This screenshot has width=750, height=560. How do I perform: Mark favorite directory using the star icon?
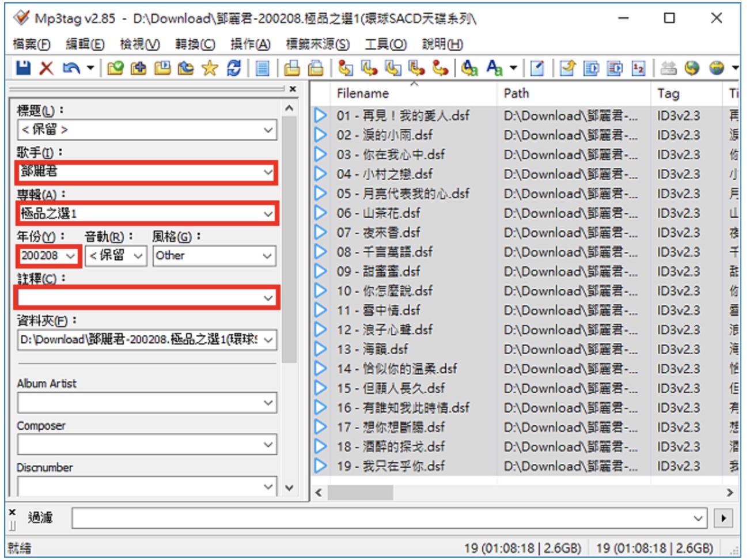coord(210,68)
